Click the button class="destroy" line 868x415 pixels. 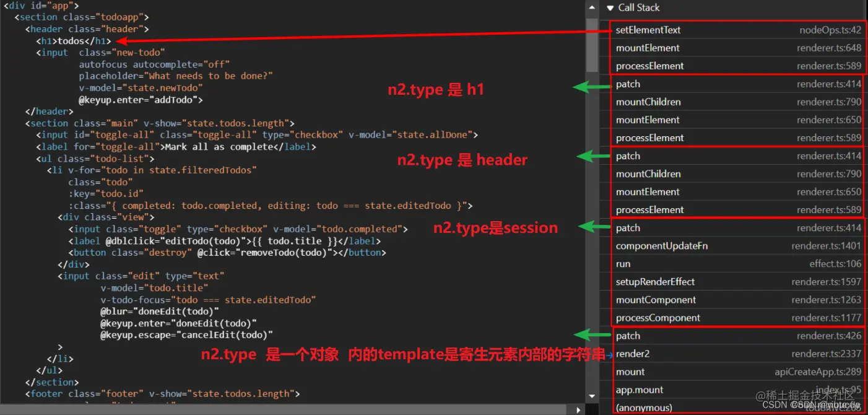227,253
